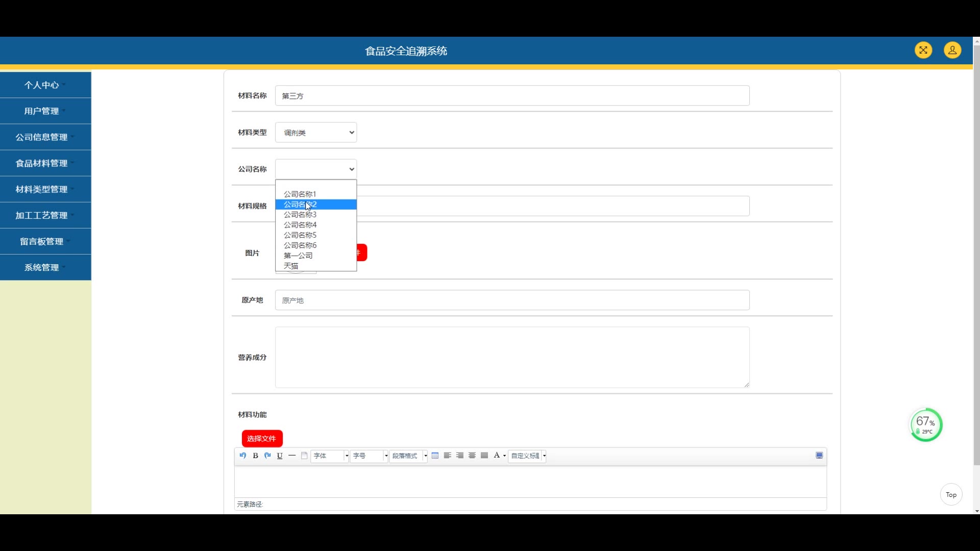
Task: Select 公司名称1 from the dropdown list
Action: pyautogui.click(x=316, y=194)
